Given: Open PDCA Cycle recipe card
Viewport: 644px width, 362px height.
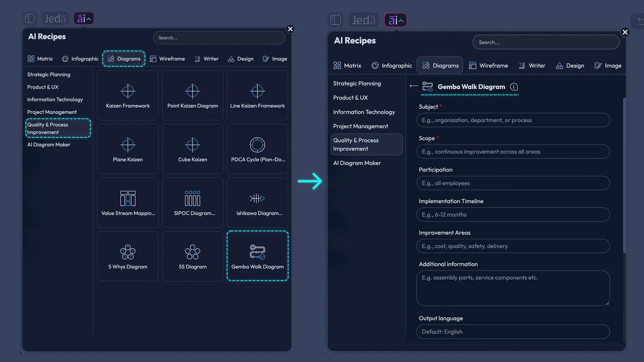Looking at the screenshot, I should (257, 149).
